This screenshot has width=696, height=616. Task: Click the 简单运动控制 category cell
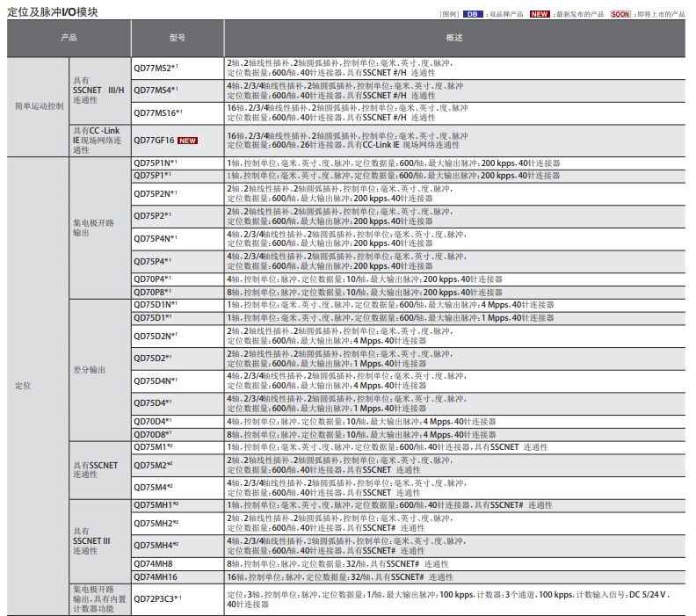coord(38,106)
